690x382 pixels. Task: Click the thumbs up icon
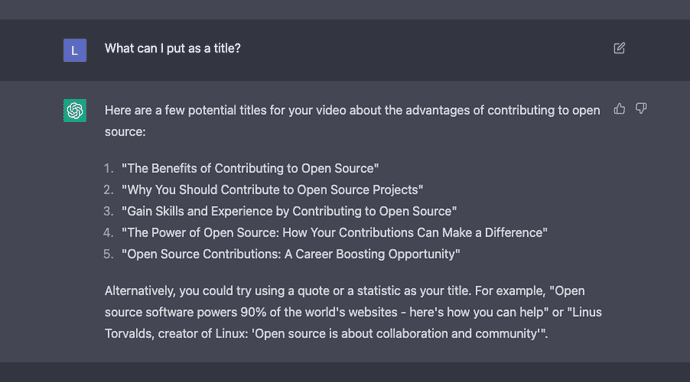point(619,109)
